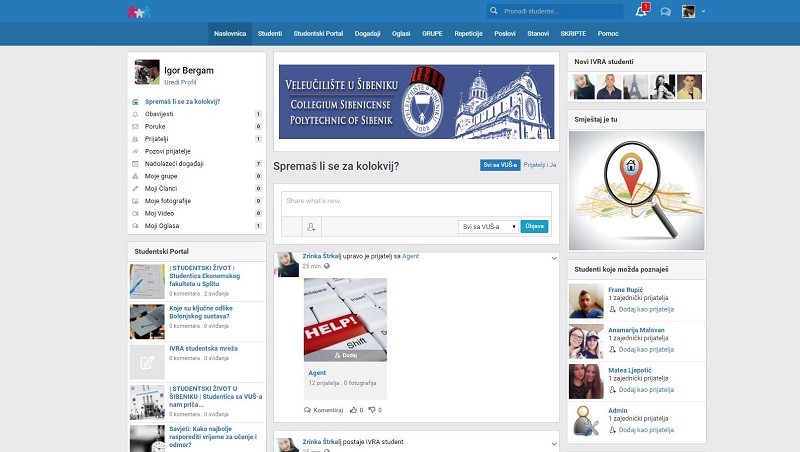
Task: Select the Svi sa VUŠ-a feed filter
Action: pyautogui.click(x=499, y=164)
